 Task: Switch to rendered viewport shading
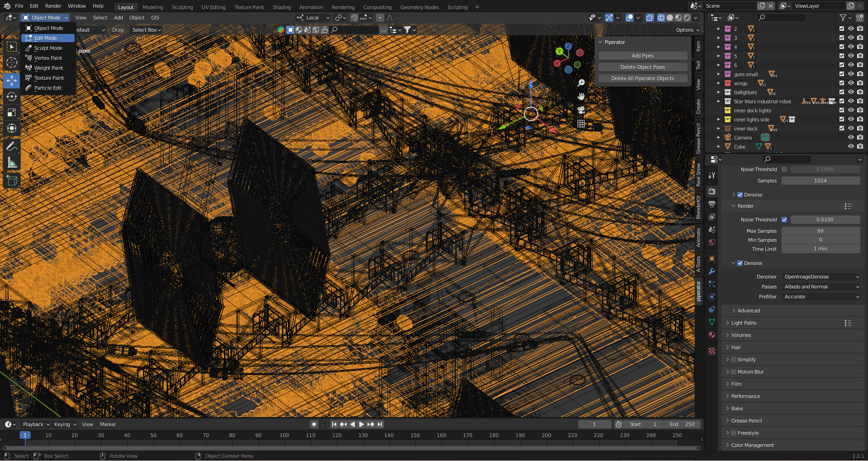pos(687,18)
